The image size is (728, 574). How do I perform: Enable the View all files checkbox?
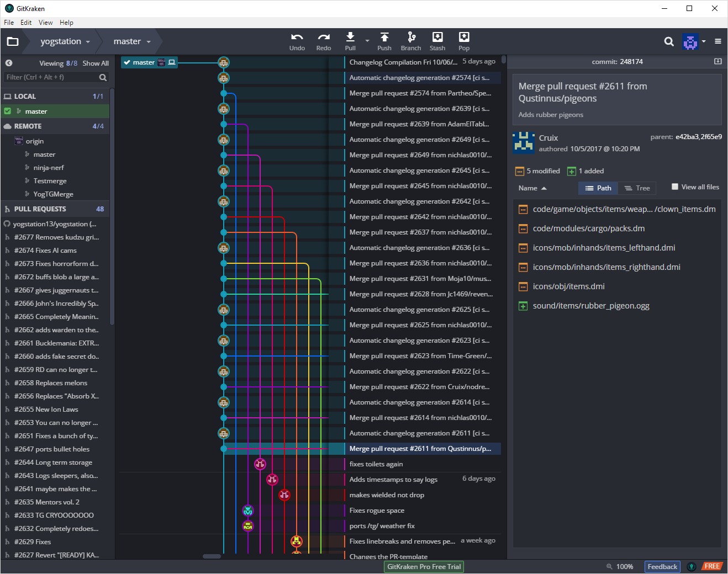[x=674, y=187]
